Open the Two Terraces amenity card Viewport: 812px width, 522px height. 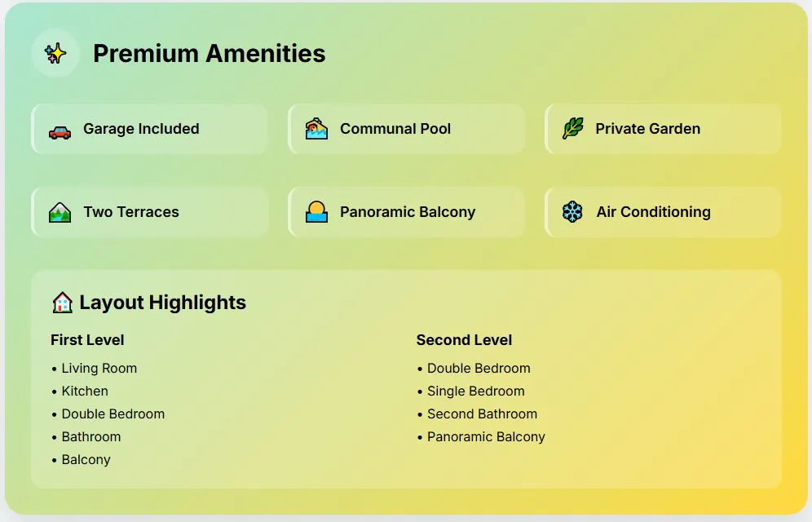point(150,212)
